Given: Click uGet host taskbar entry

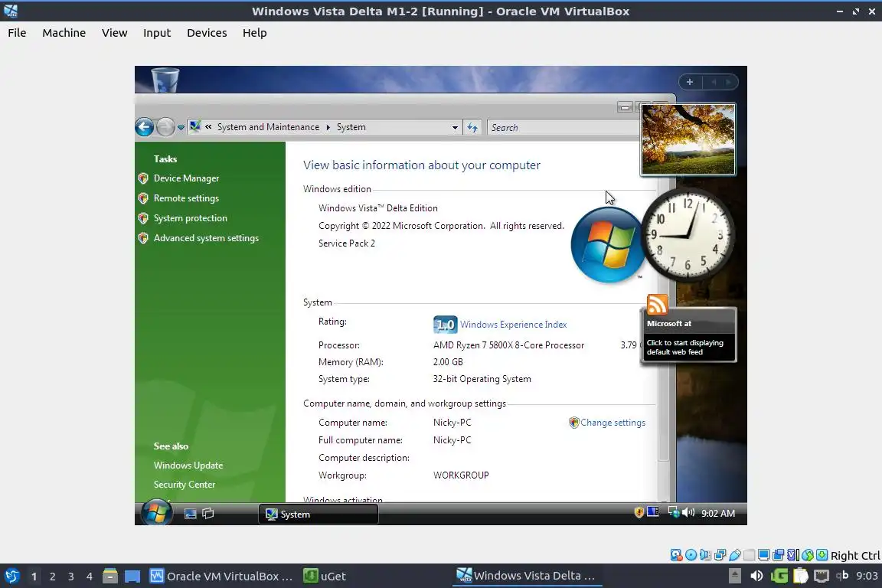Looking at the screenshot, I should coord(325,577).
